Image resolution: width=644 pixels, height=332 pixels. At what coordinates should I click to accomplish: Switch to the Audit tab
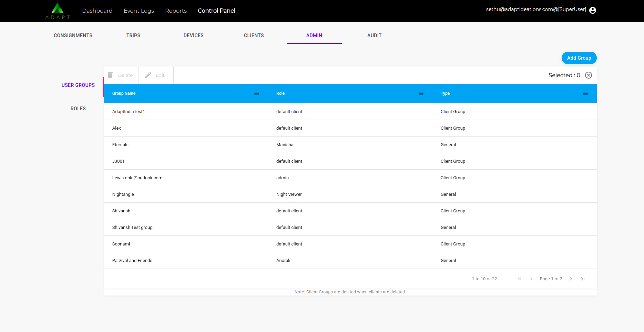pyautogui.click(x=375, y=36)
